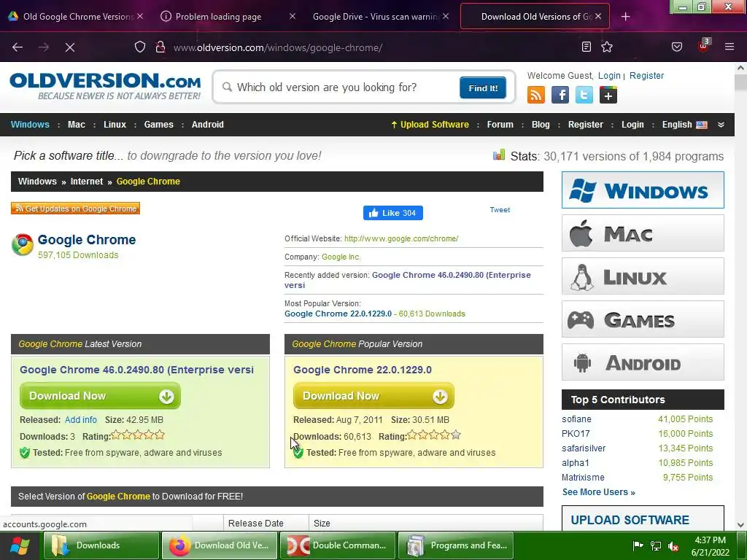Open official website google.com/chrome link
Screen dimensions: 747x560
pos(401,238)
